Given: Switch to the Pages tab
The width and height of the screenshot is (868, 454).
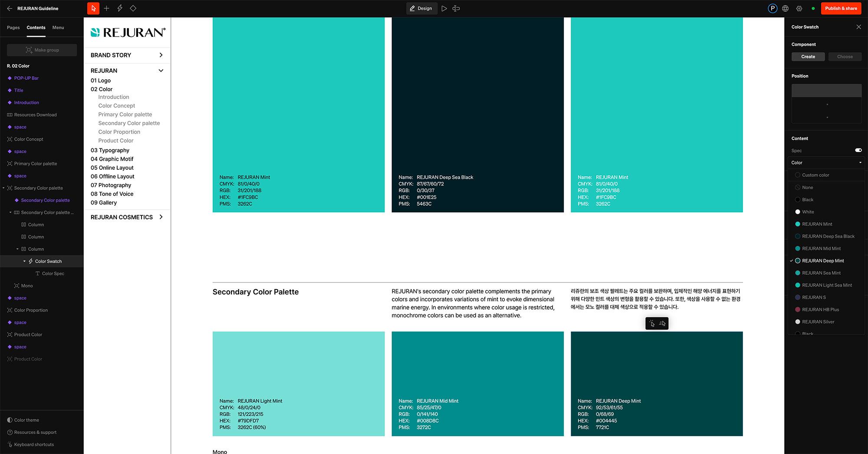Looking at the screenshot, I should (13, 27).
